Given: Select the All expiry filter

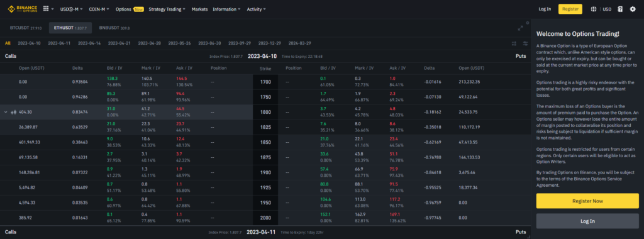Looking at the screenshot, I should tap(8, 43).
